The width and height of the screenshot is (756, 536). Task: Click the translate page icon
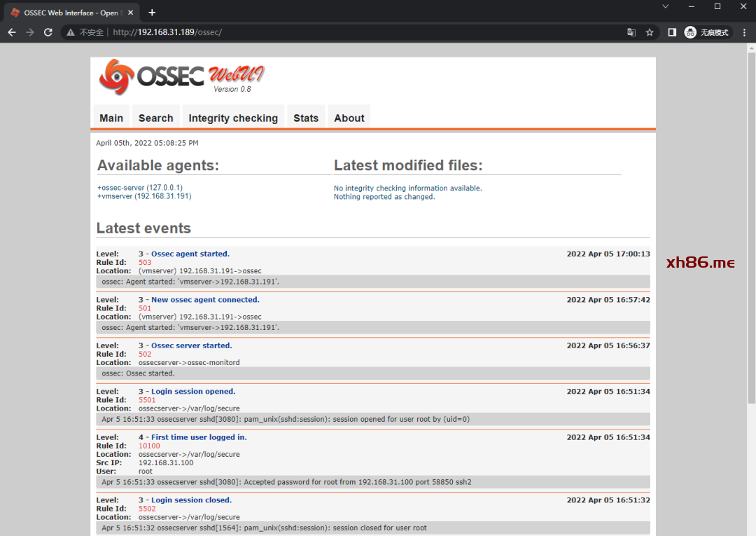tap(631, 32)
